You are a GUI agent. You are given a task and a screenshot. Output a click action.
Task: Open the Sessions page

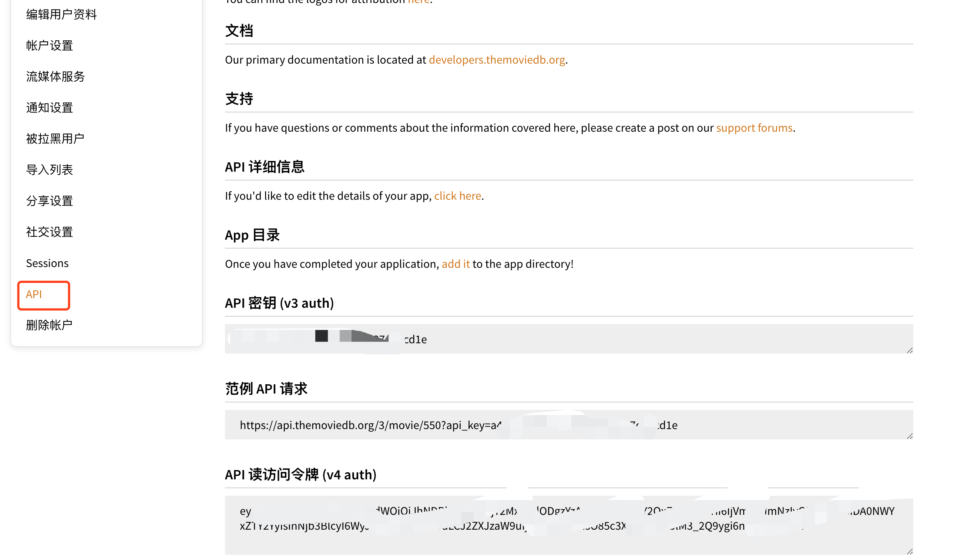click(47, 263)
